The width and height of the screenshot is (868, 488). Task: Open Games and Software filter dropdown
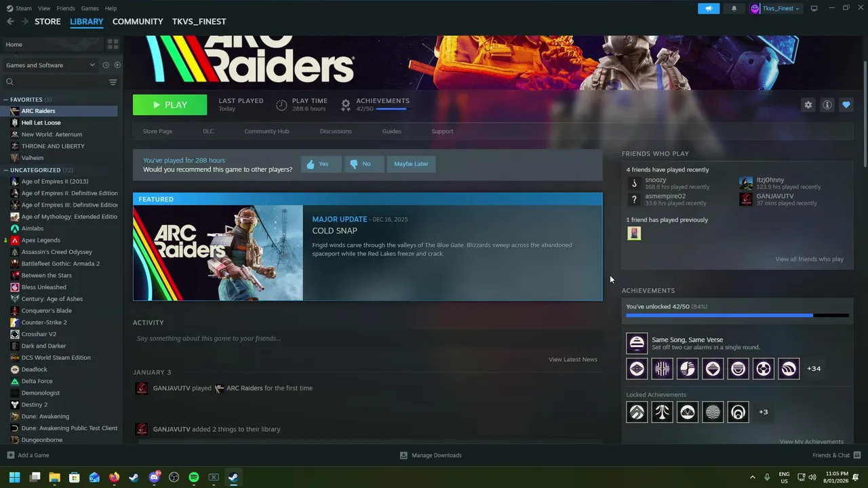50,65
